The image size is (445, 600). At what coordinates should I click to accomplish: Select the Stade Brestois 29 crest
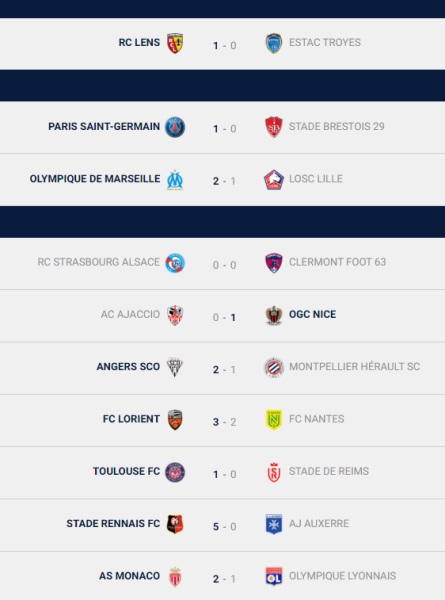[274, 127]
